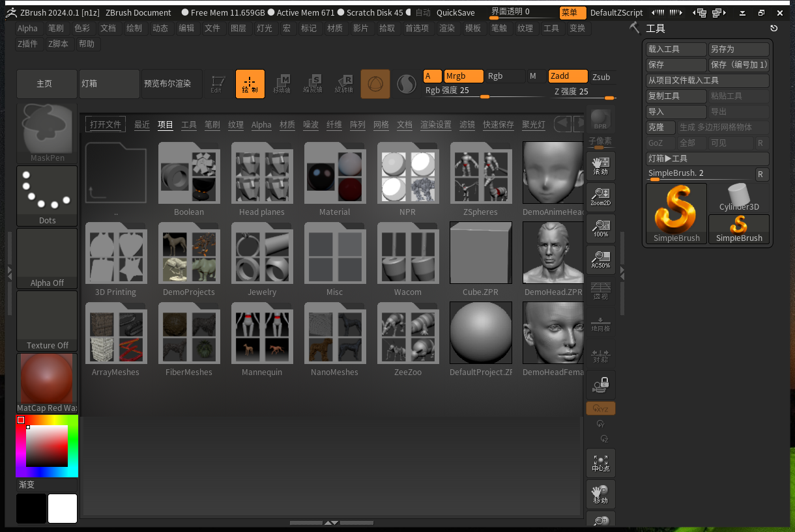Toggle Zsub sculpting mode on
The height and width of the screenshot is (532, 795).
click(x=601, y=76)
